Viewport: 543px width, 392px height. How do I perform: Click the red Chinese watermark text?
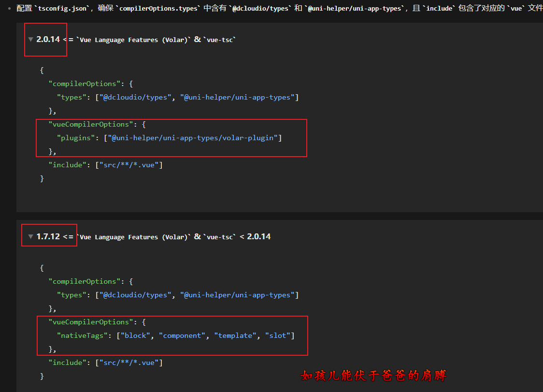click(x=373, y=376)
